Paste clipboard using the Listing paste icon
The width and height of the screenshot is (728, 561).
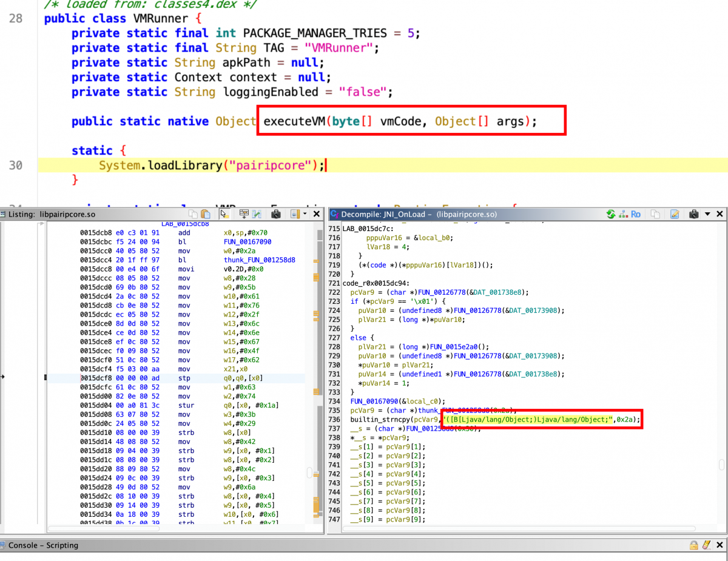[x=205, y=214]
